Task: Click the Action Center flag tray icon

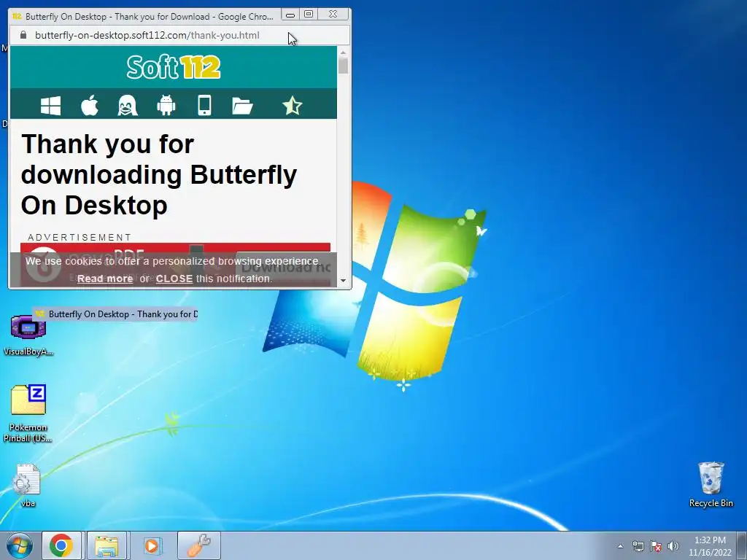Action: click(656, 546)
